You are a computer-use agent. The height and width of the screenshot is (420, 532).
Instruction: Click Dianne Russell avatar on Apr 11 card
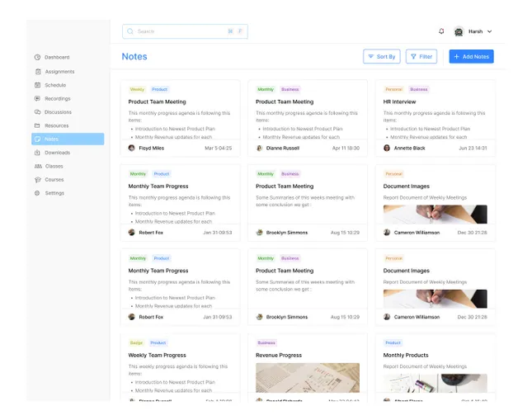pos(259,148)
